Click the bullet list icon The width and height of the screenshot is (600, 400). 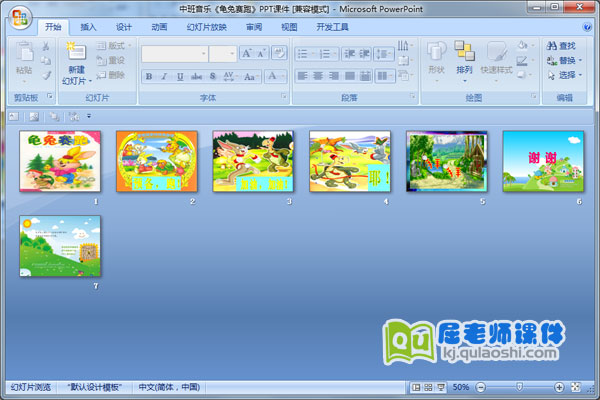pyautogui.click(x=305, y=54)
